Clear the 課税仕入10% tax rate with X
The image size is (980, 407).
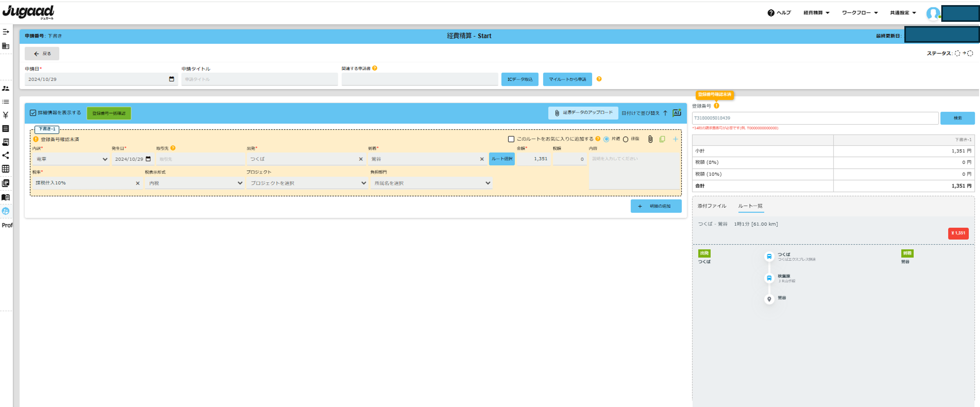tap(138, 183)
